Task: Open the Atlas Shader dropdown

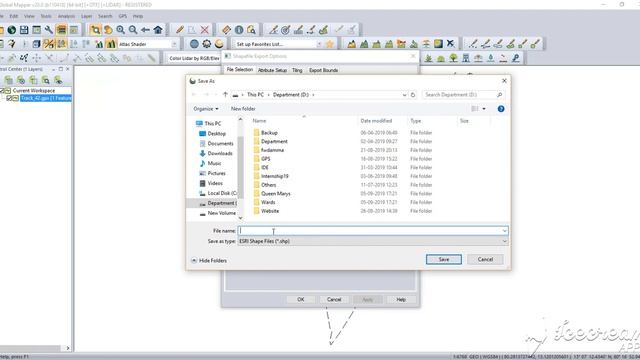Action: pos(174,44)
